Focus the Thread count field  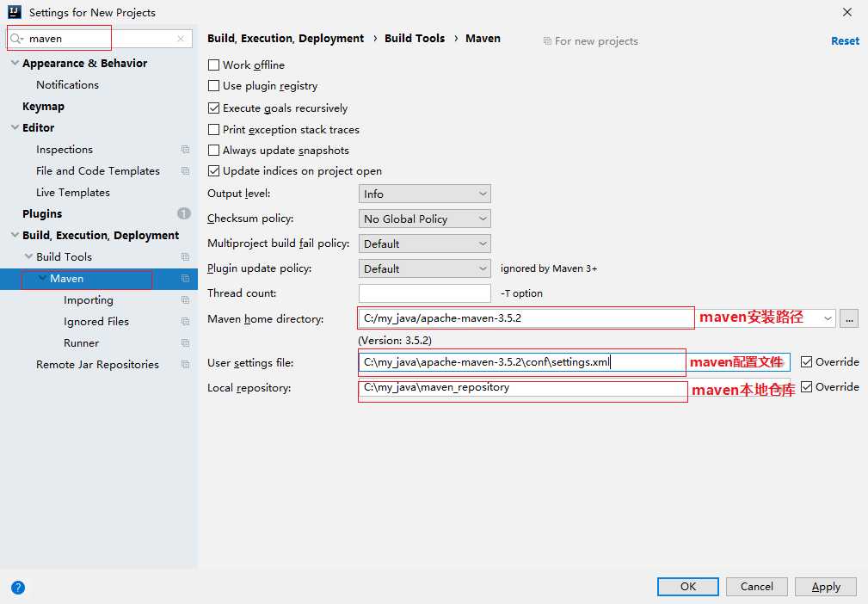pyautogui.click(x=425, y=293)
